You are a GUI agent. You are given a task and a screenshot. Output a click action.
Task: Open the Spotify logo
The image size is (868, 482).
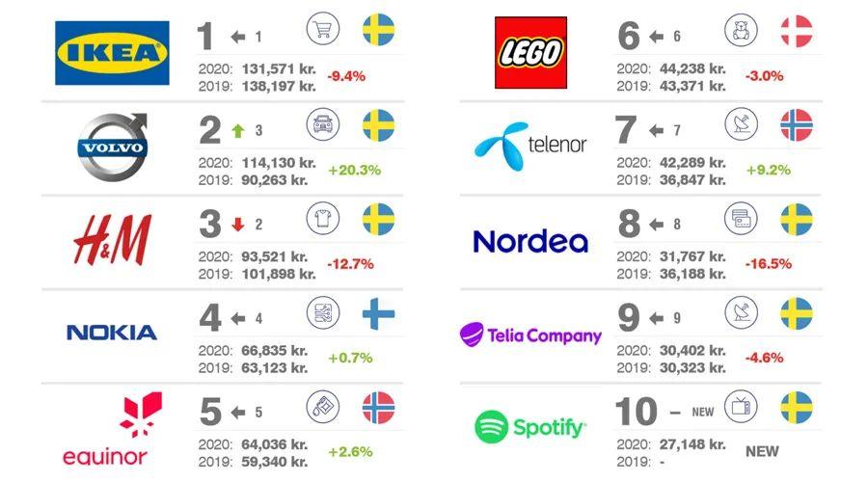pyautogui.click(x=529, y=427)
